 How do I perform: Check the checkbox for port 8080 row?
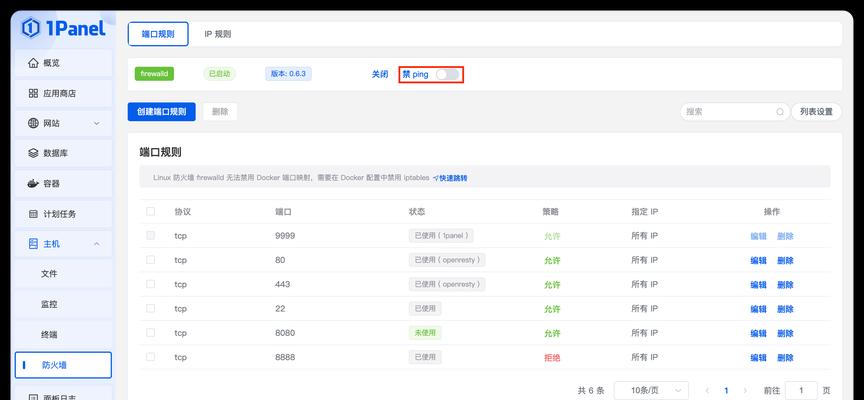pos(150,333)
